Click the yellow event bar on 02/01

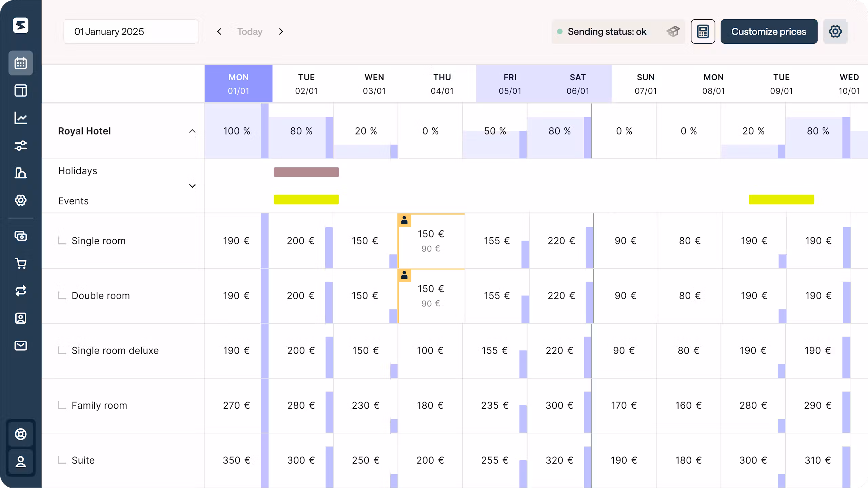tap(306, 200)
